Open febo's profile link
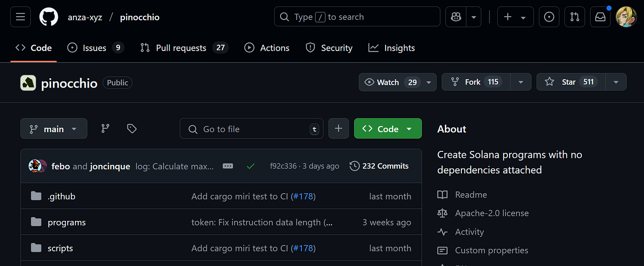The width and height of the screenshot is (644, 266). coord(61,166)
